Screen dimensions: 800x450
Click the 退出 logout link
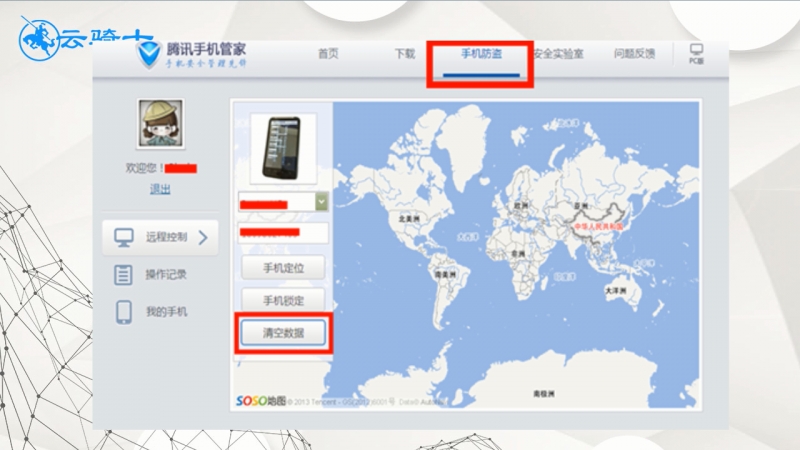point(160,189)
